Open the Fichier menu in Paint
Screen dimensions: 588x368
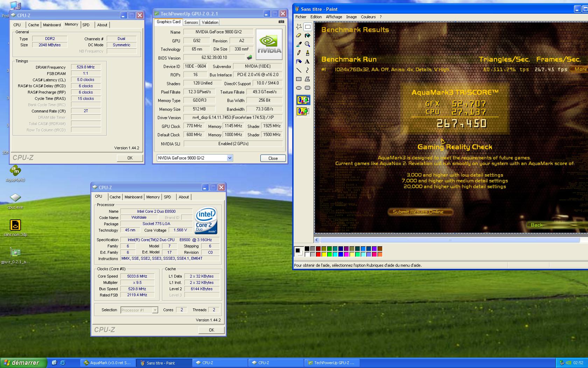tap(301, 17)
